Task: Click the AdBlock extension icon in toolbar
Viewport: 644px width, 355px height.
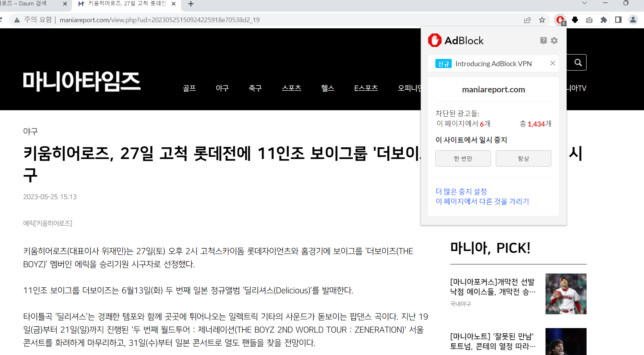Action: [x=560, y=20]
